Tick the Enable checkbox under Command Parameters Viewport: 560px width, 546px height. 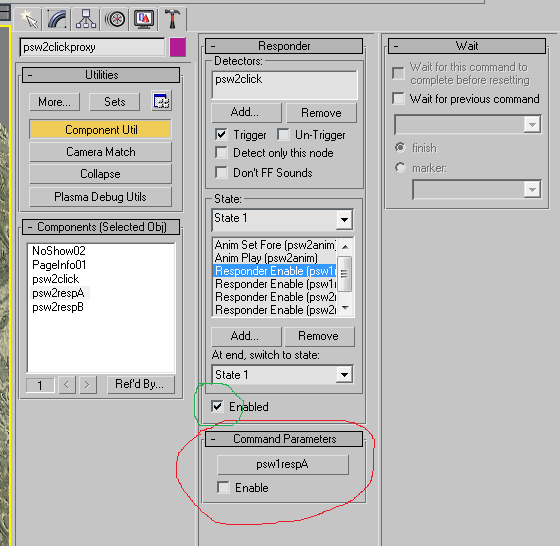223,487
